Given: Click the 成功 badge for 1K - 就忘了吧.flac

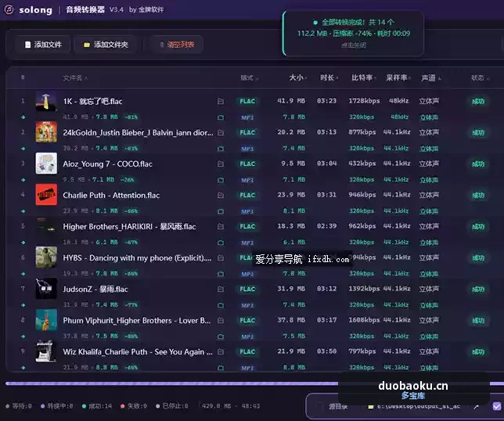Looking at the screenshot, I should coord(478,102).
